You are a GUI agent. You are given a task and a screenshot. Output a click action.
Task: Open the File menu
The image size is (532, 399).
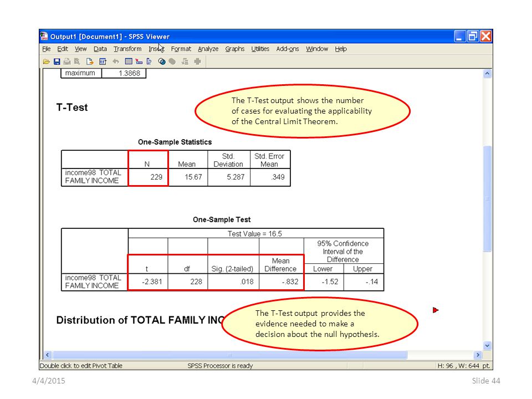coord(47,49)
